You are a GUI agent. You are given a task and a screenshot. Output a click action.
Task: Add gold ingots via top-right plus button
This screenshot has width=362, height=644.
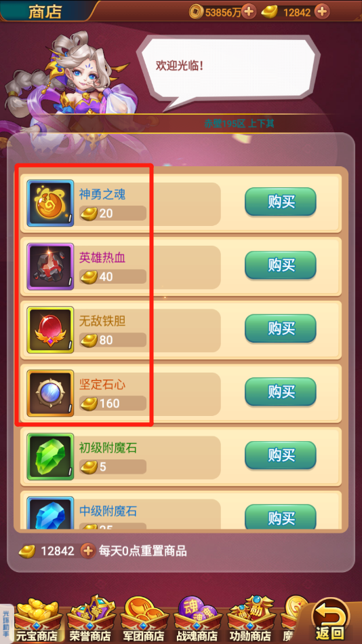click(322, 12)
